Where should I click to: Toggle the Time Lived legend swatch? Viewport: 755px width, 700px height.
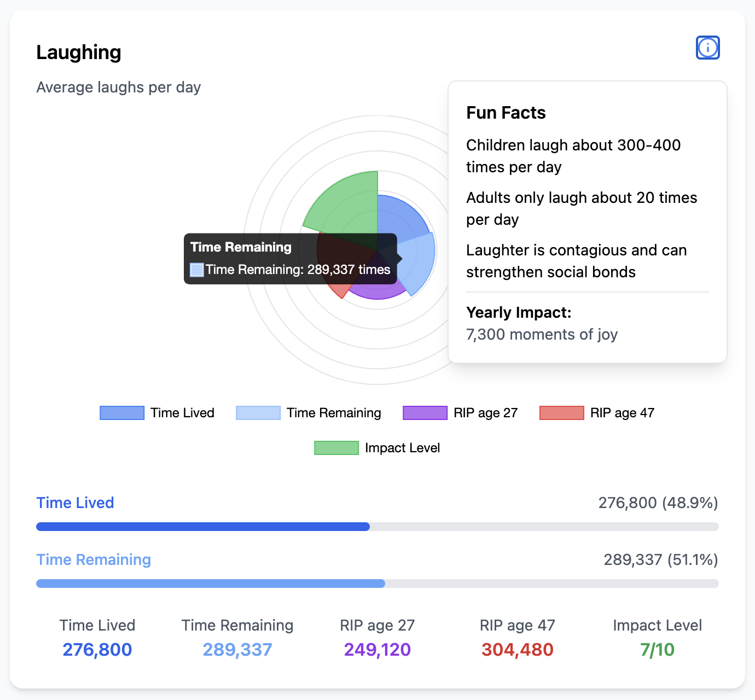pos(121,413)
